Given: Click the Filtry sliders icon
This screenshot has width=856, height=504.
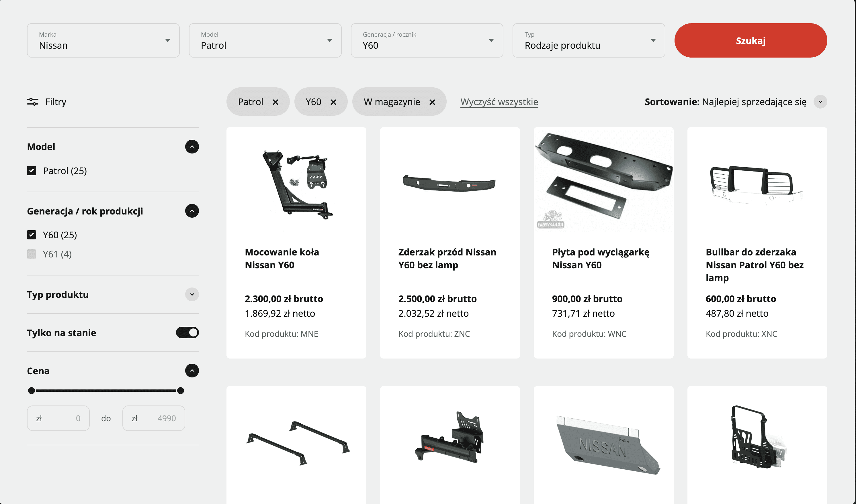Looking at the screenshot, I should tap(33, 102).
